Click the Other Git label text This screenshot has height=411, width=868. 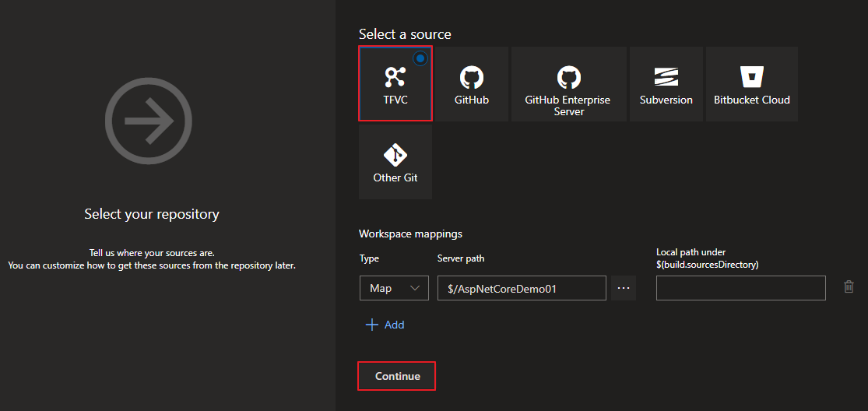395,177
